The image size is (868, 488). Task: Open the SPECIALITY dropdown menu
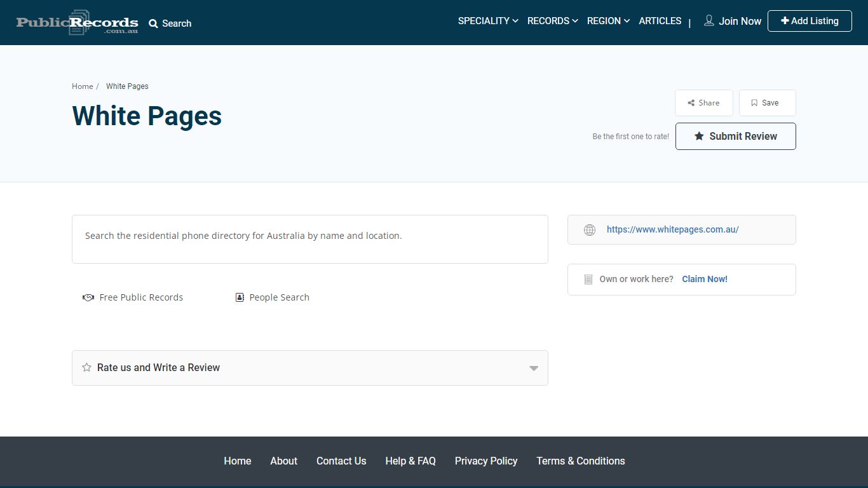click(x=488, y=21)
